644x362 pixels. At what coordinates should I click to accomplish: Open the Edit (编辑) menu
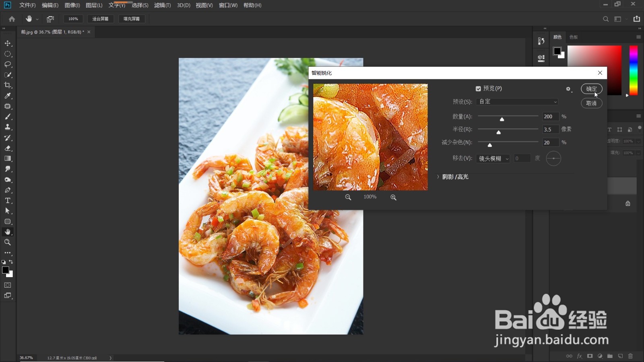(50, 5)
